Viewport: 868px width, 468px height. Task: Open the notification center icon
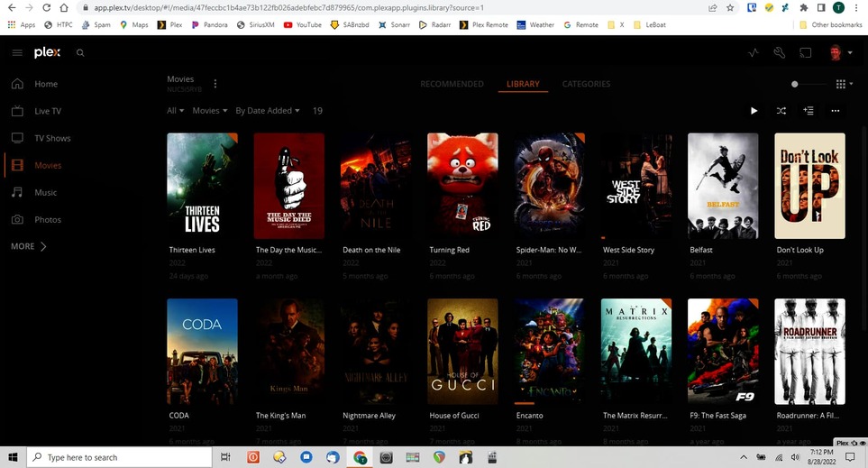point(850,457)
